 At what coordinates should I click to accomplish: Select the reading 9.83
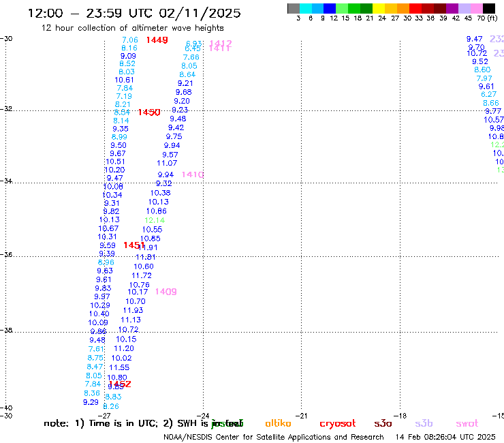pyautogui.click(x=103, y=288)
